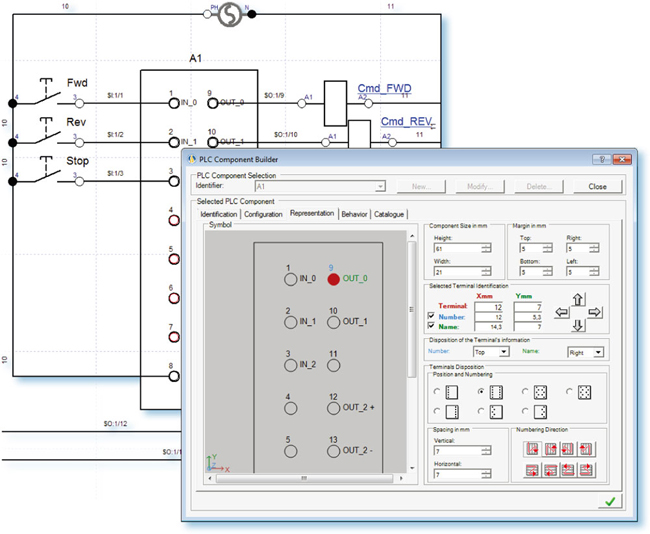Click the right arrow to move terminal

click(x=595, y=312)
